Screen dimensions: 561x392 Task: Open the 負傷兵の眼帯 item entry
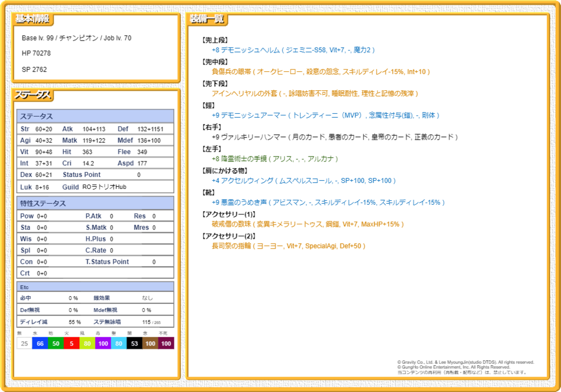(x=320, y=72)
